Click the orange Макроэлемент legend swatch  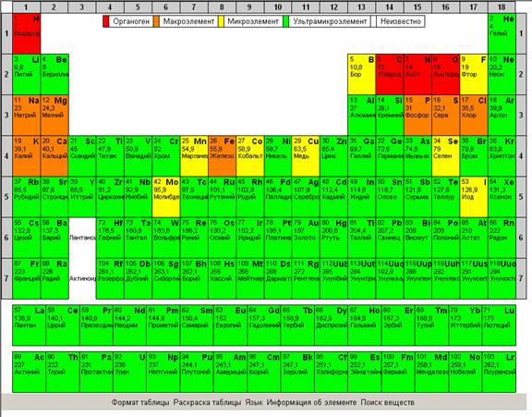click(x=156, y=21)
